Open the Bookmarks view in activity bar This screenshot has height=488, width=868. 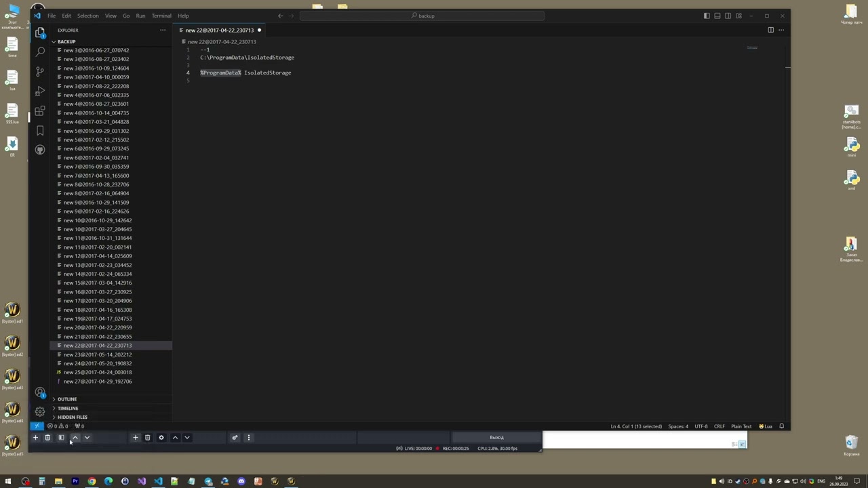40,130
